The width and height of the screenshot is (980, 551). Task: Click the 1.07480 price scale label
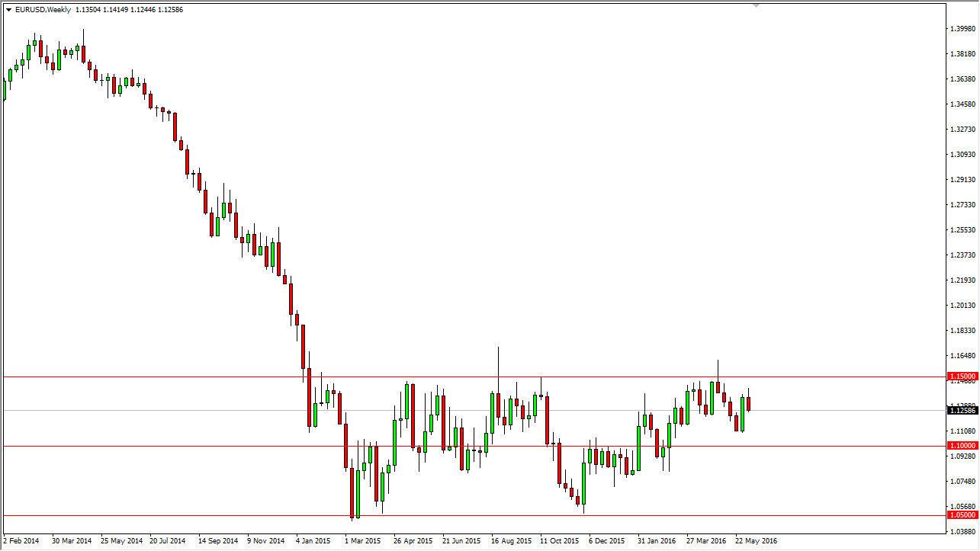point(963,482)
